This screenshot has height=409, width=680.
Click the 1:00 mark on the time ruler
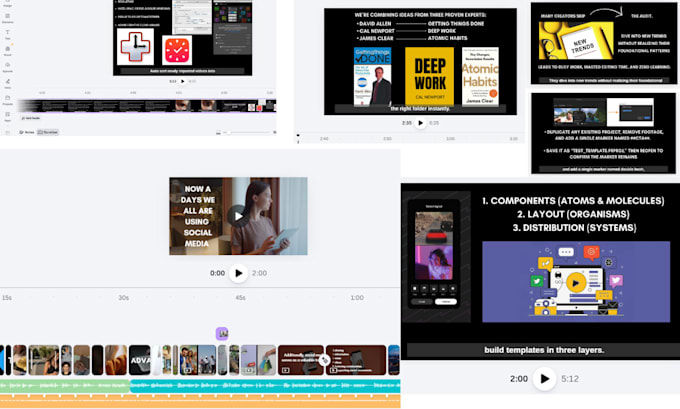point(357,298)
